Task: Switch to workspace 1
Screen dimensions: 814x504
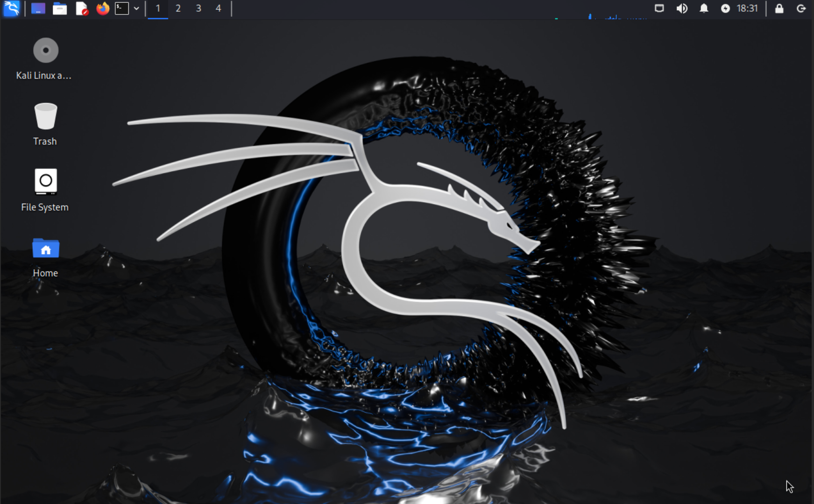Action: pos(158,8)
